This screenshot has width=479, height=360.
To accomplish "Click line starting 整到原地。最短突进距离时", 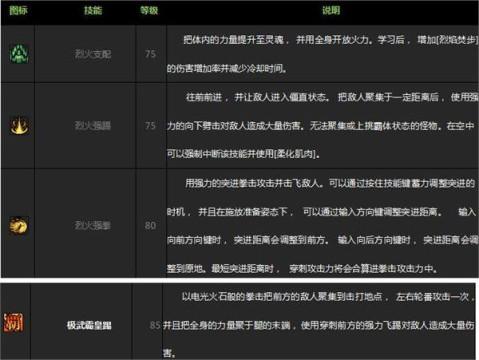I will (303, 268).
